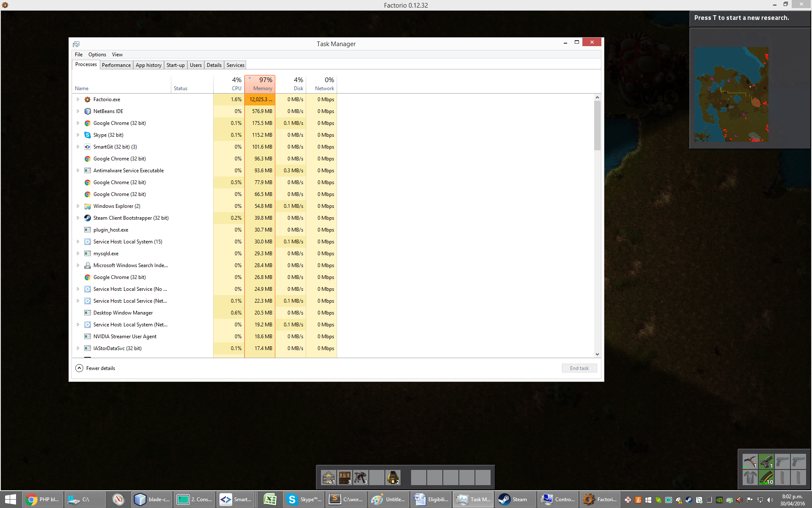Switch to the App history tab
The width and height of the screenshot is (812, 508).
148,65
